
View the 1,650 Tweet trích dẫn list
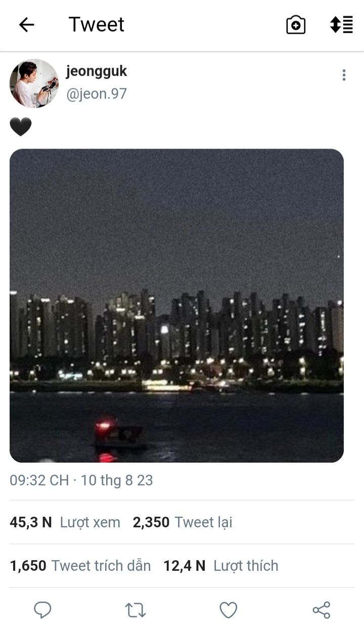coord(80,566)
